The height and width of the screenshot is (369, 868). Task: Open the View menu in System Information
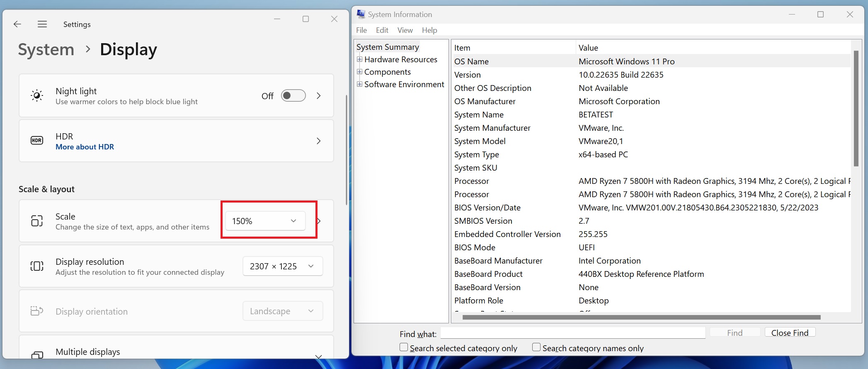click(405, 30)
